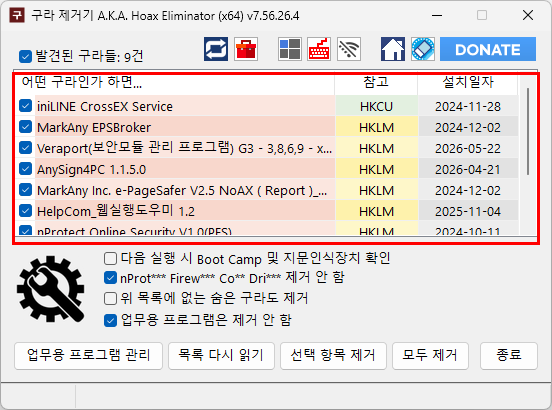
Task: Uncheck MarkAny e-PageSafer V2.5 checkbox
Action: 25,190
